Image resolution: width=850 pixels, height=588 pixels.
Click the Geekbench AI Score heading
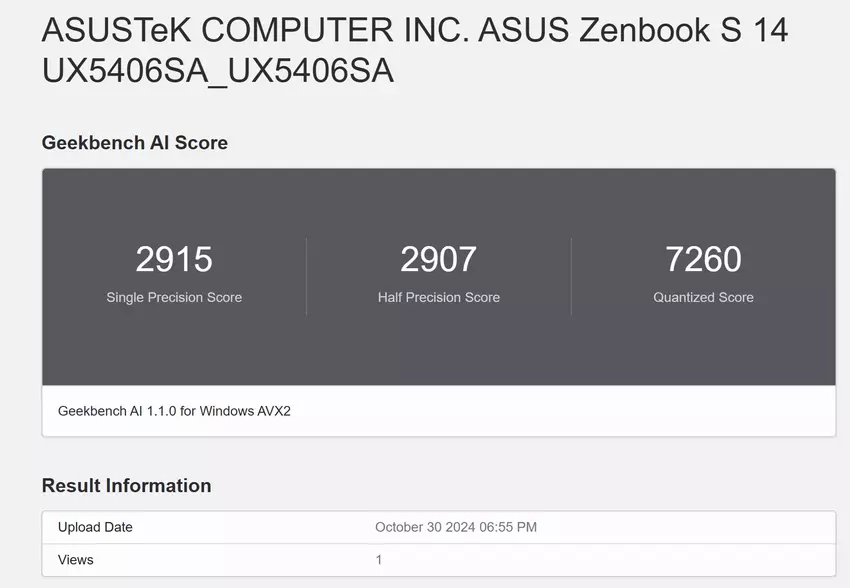pyautogui.click(x=135, y=143)
